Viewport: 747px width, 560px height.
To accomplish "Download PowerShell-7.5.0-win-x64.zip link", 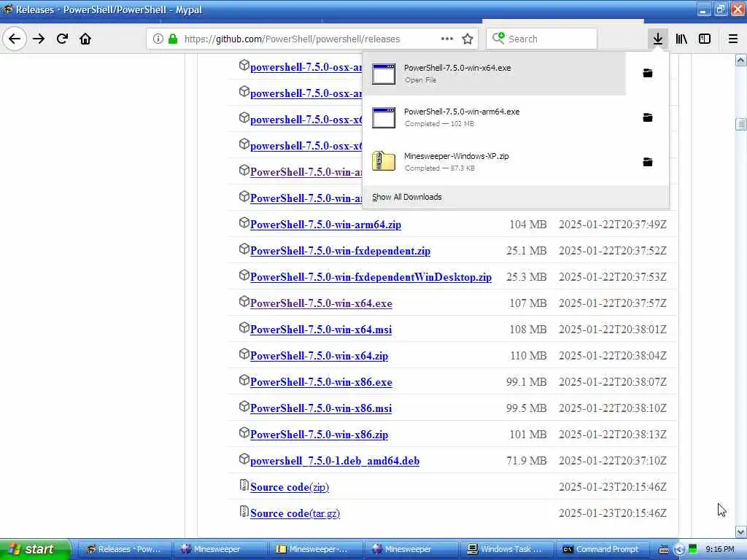I will pos(320,356).
